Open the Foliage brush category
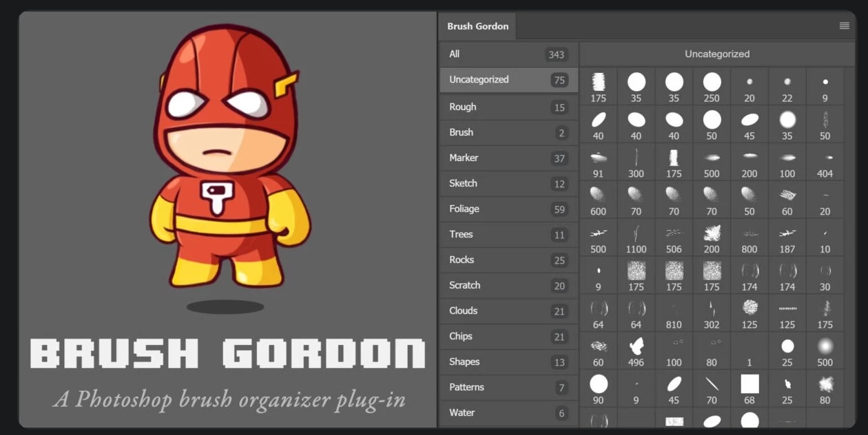The width and height of the screenshot is (868, 435). coord(508,209)
